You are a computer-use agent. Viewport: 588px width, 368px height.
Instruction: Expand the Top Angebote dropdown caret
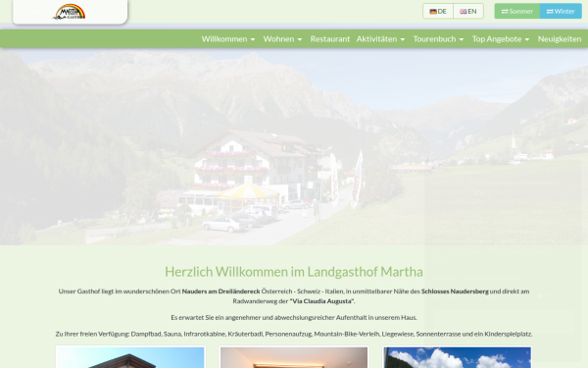[x=527, y=39]
